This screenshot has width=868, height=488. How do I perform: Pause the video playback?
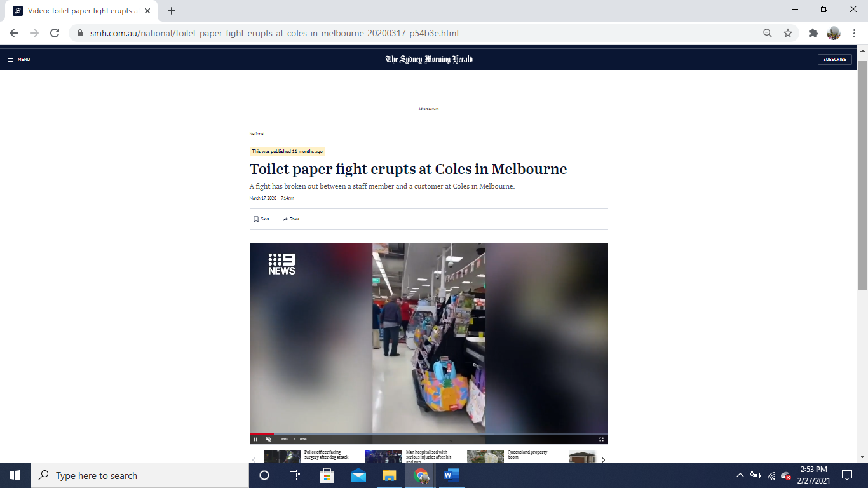(256, 439)
